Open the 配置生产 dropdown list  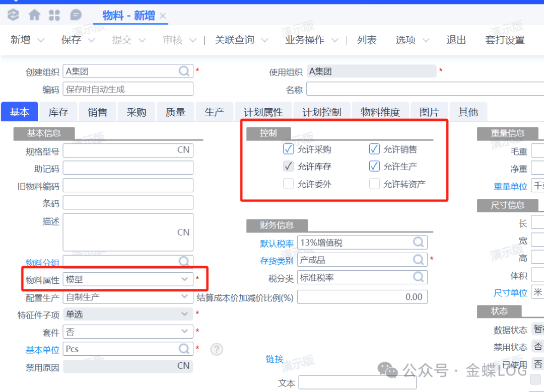184,297
